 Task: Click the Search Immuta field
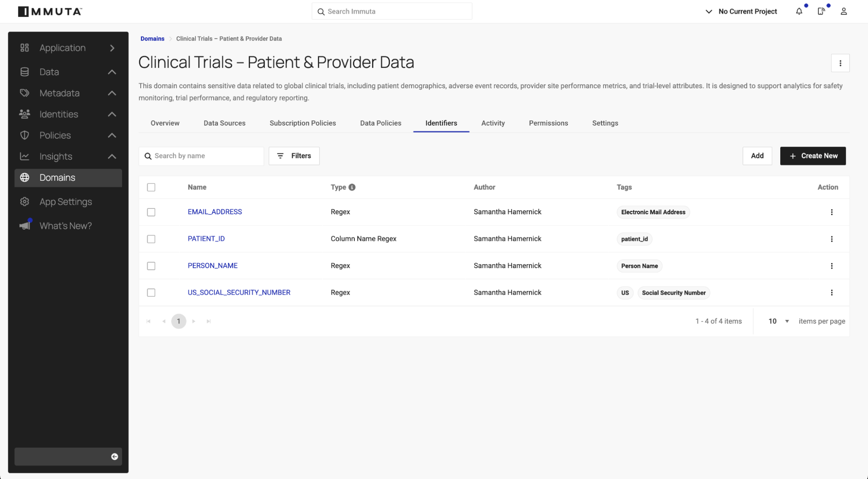coord(392,11)
